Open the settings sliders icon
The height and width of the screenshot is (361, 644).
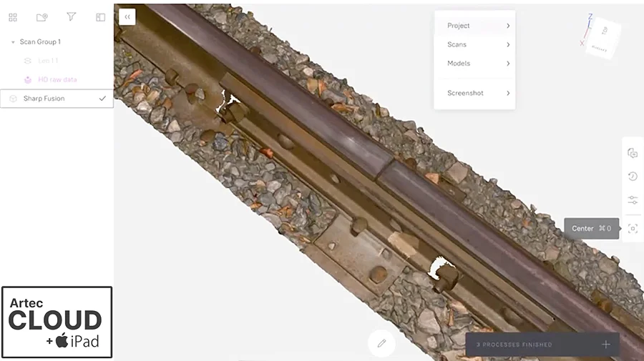pos(633,200)
